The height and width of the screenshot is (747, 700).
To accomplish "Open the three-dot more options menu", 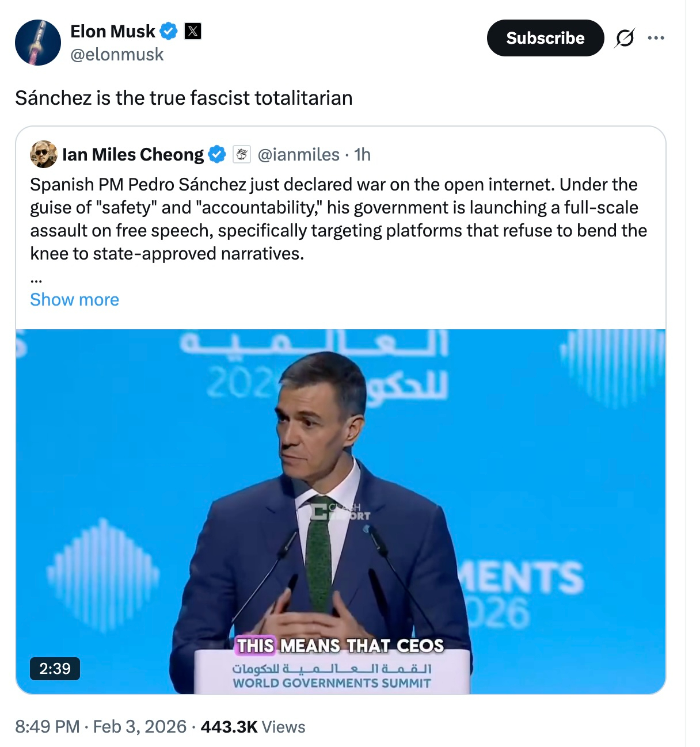I will (x=656, y=38).
